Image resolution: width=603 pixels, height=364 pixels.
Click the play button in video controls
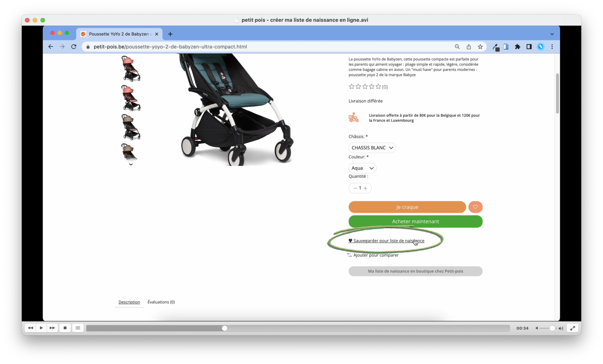41,328
